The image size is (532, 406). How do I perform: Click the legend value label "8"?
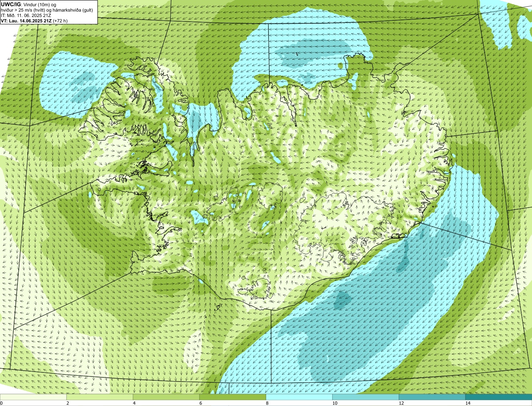(x=266, y=403)
